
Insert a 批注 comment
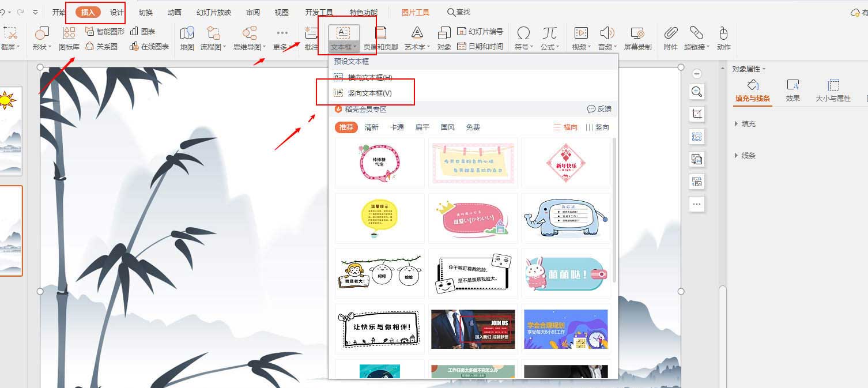(x=311, y=38)
